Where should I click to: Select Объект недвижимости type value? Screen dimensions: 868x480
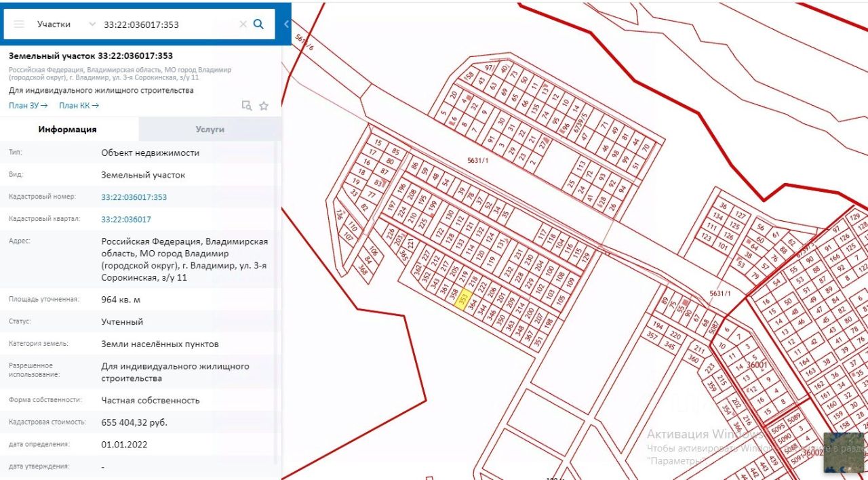click(x=151, y=153)
